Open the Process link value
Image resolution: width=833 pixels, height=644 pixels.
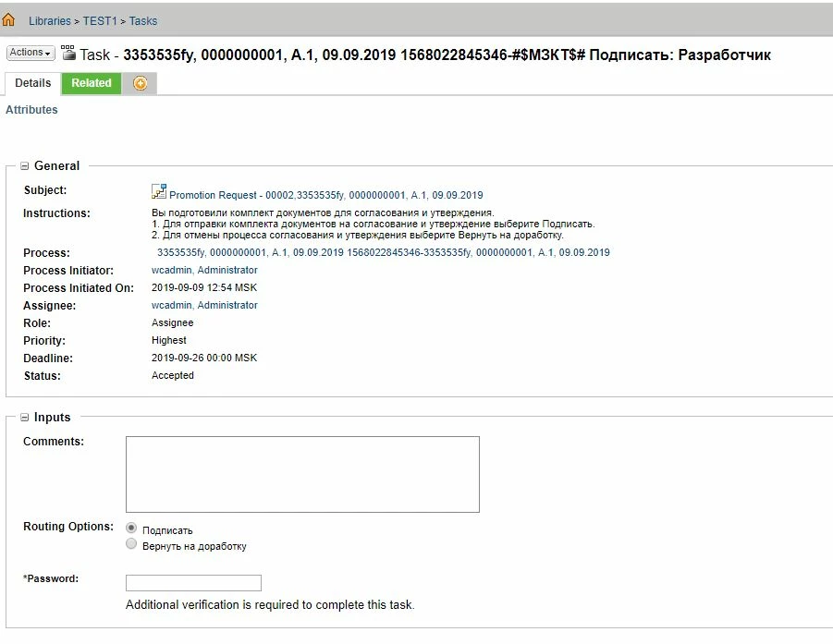point(383,252)
